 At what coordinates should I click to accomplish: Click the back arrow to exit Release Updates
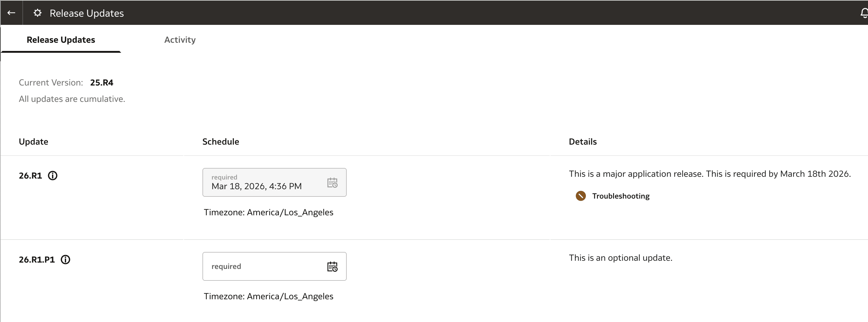[11, 12]
